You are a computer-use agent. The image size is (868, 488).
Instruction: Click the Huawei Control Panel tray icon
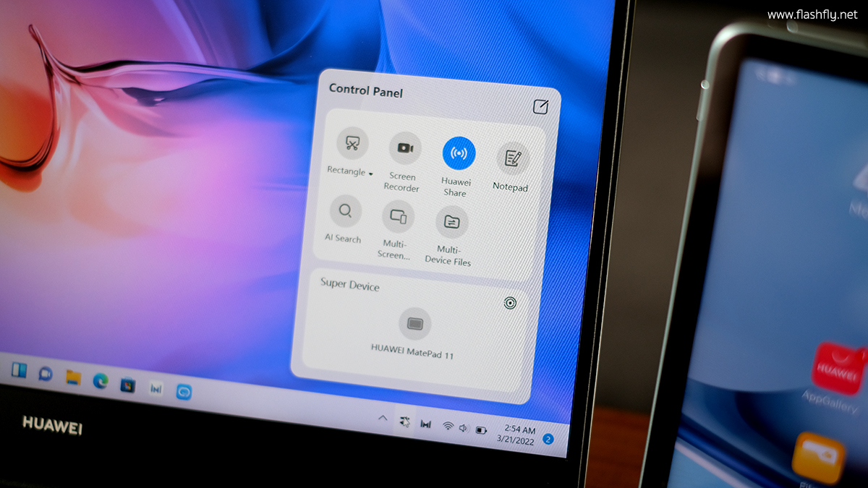coord(403,421)
